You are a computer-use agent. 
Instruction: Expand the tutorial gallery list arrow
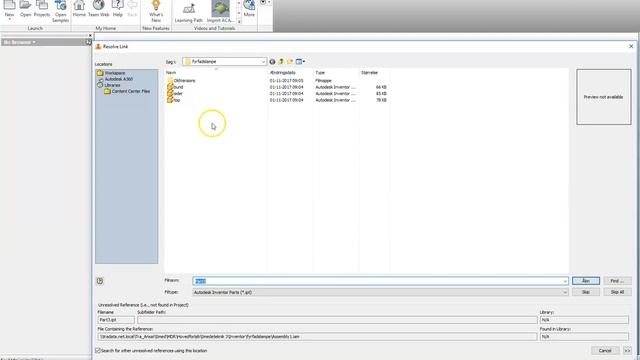pos(239,21)
